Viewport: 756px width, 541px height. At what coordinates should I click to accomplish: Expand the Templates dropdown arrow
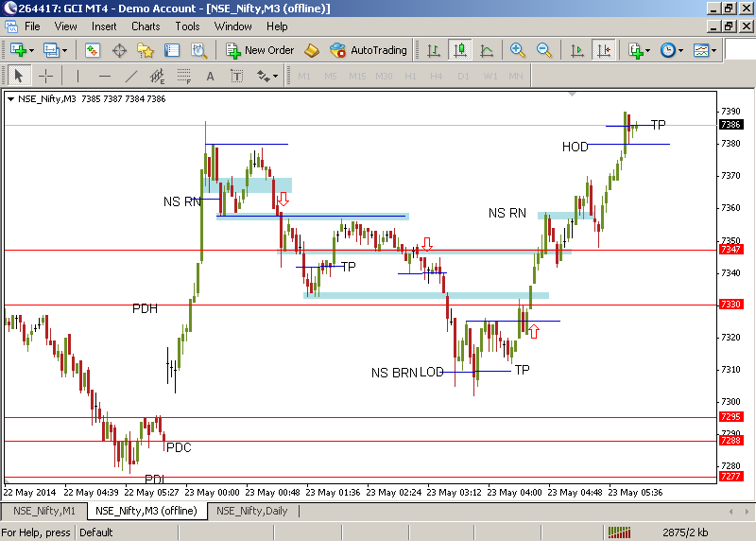(x=714, y=50)
